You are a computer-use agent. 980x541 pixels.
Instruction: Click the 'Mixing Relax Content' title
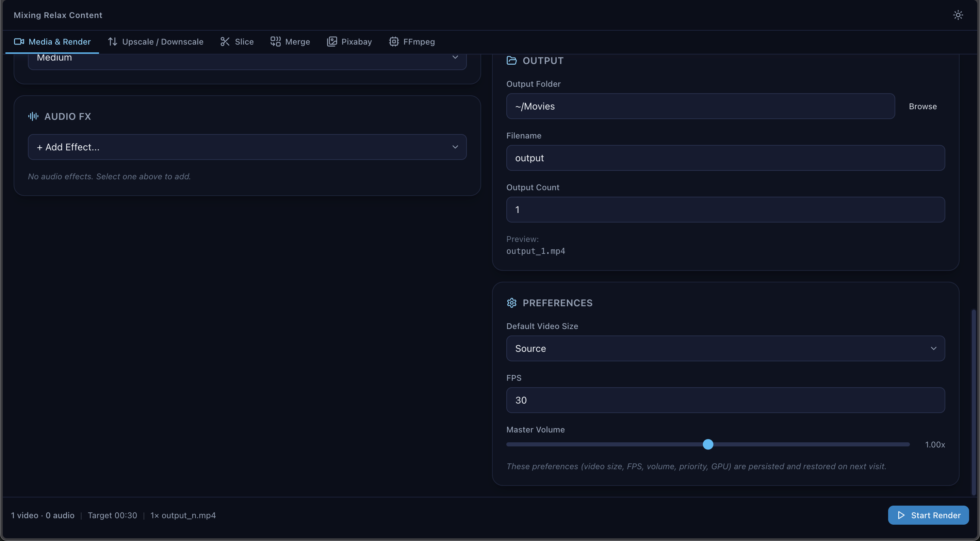[58, 15]
